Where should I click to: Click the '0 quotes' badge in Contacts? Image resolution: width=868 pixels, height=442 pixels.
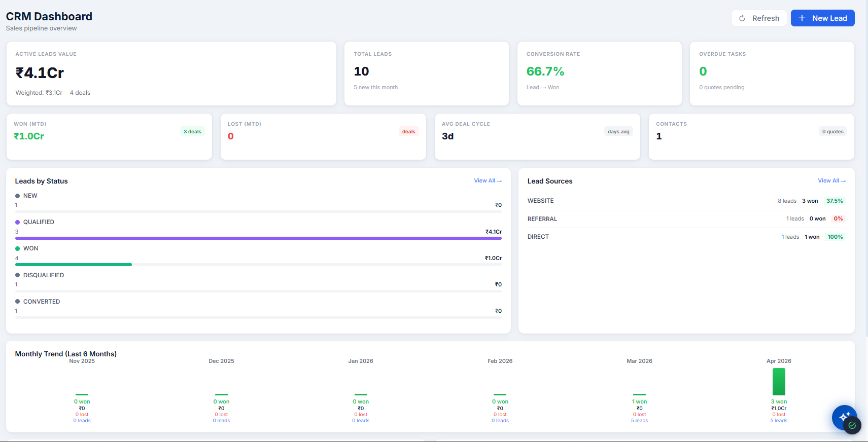[833, 132]
